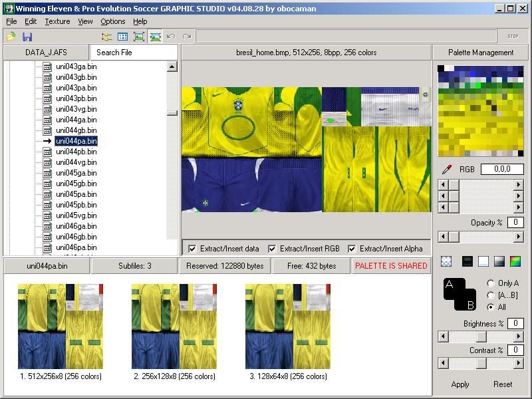Open the Edit menu

[31, 21]
